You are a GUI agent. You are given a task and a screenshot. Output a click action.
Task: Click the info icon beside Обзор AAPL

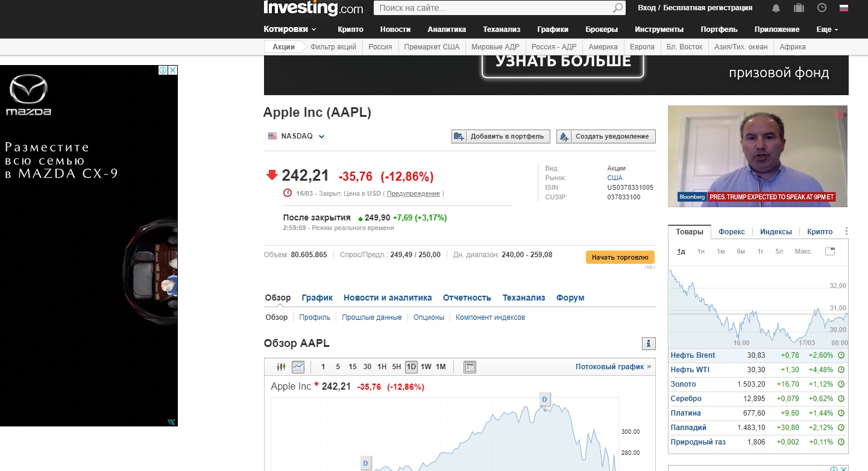(x=649, y=343)
